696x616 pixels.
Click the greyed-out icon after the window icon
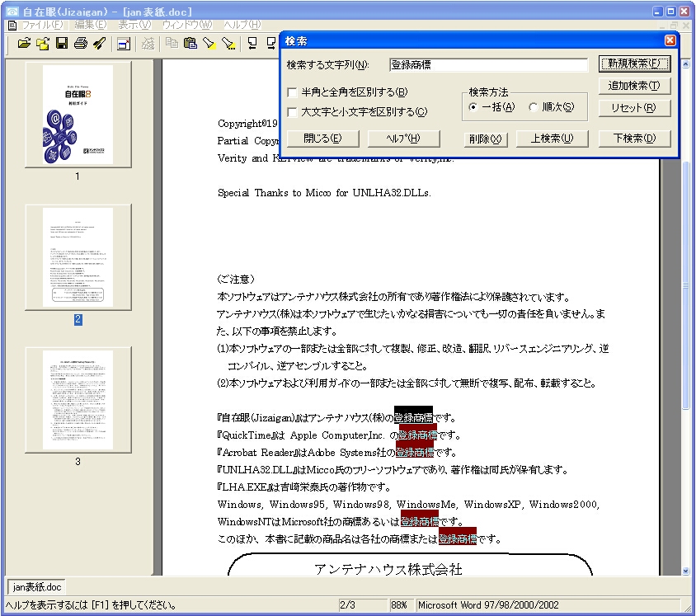(x=148, y=44)
